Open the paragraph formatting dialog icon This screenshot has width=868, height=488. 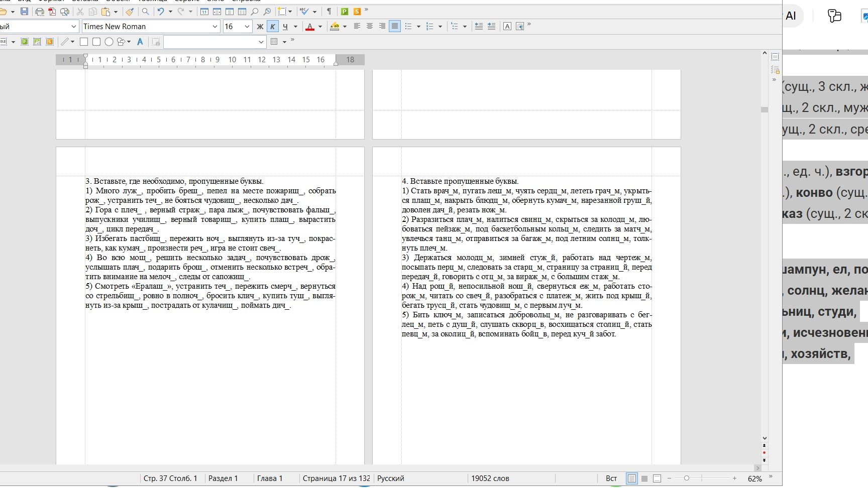point(520,27)
